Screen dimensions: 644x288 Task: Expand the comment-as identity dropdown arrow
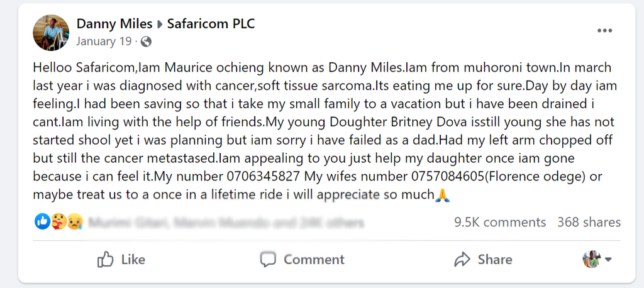pos(608,260)
